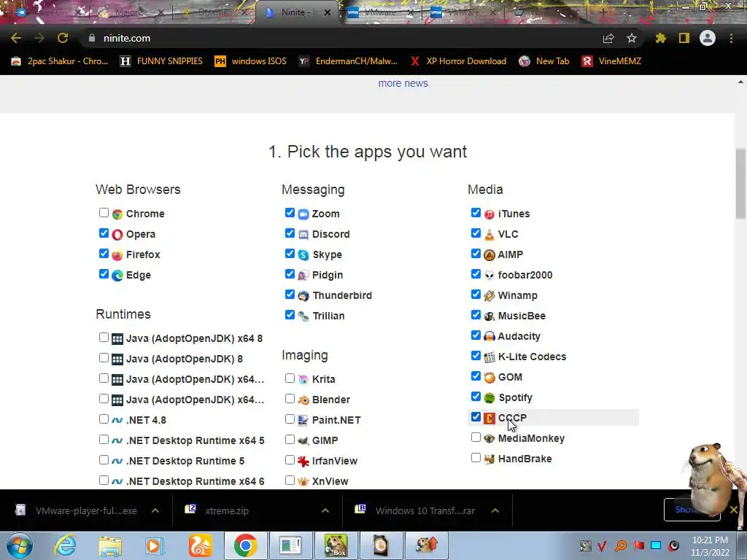Image resolution: width=747 pixels, height=560 pixels.
Task: Click the Winamp app icon
Action: click(489, 296)
